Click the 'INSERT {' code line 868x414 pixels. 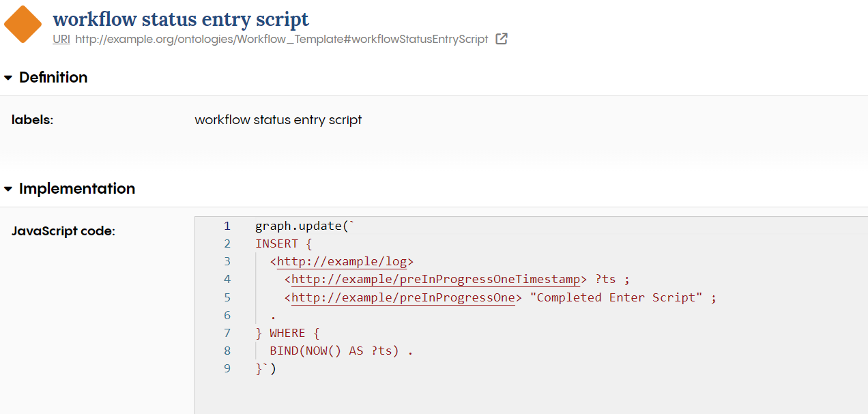(284, 243)
